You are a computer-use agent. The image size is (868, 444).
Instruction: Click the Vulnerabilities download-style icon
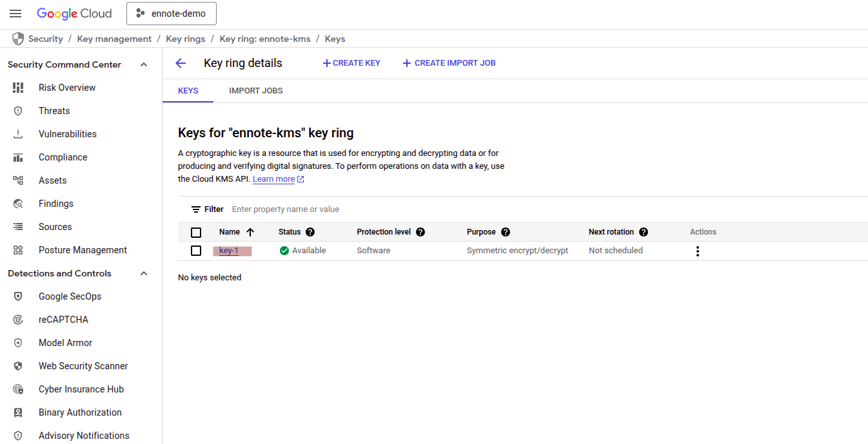pyautogui.click(x=18, y=134)
